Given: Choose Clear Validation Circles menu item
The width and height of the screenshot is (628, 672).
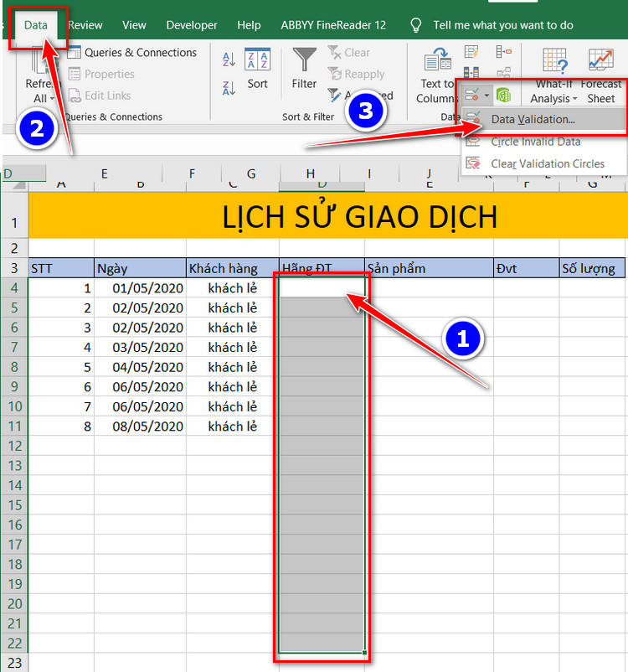Looking at the screenshot, I should (x=543, y=163).
